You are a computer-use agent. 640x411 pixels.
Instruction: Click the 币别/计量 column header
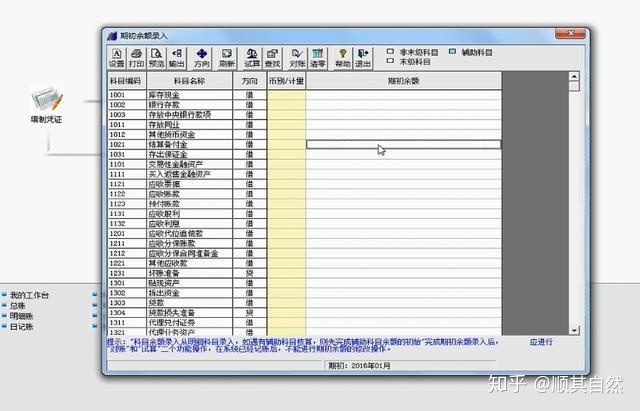click(287, 81)
